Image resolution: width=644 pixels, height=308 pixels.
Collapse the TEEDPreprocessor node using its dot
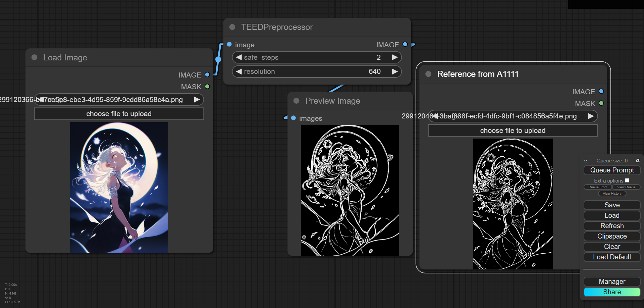tap(232, 27)
